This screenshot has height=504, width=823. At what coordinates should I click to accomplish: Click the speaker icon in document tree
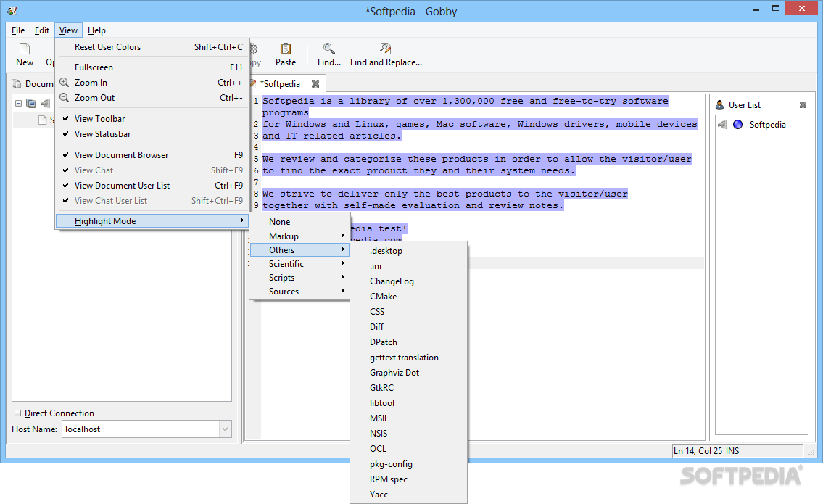click(46, 104)
